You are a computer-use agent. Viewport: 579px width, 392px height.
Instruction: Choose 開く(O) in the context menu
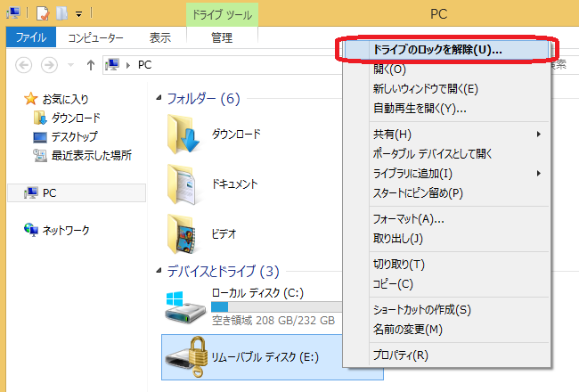[447, 69]
